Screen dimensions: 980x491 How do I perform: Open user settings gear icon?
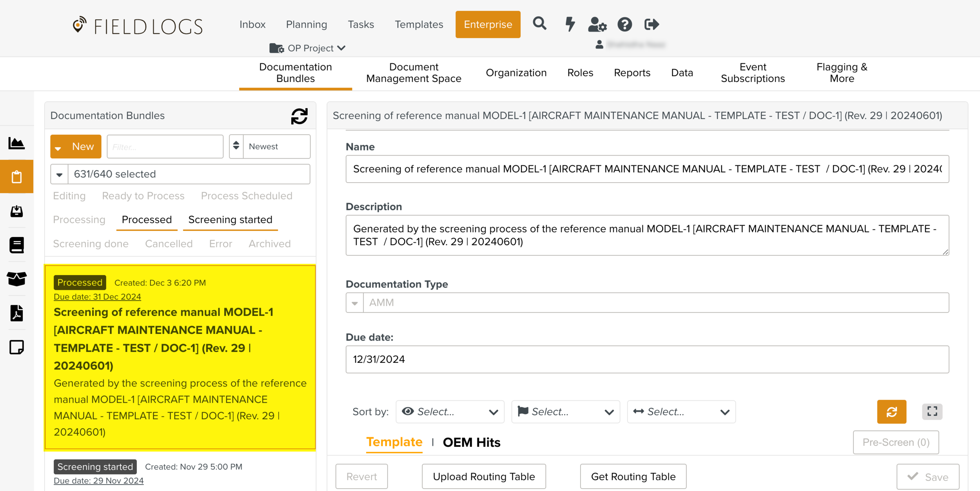(x=597, y=24)
